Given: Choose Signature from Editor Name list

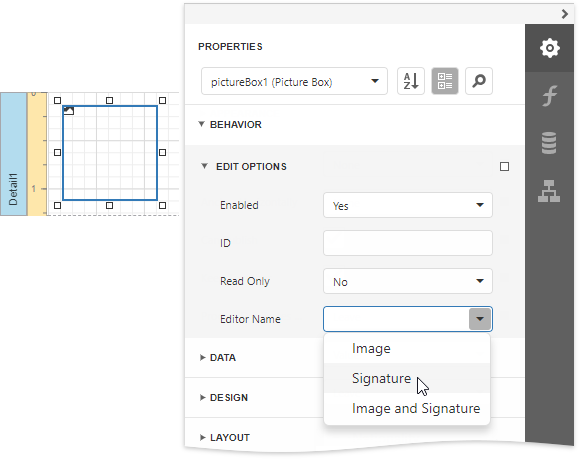Looking at the screenshot, I should [x=407, y=378].
